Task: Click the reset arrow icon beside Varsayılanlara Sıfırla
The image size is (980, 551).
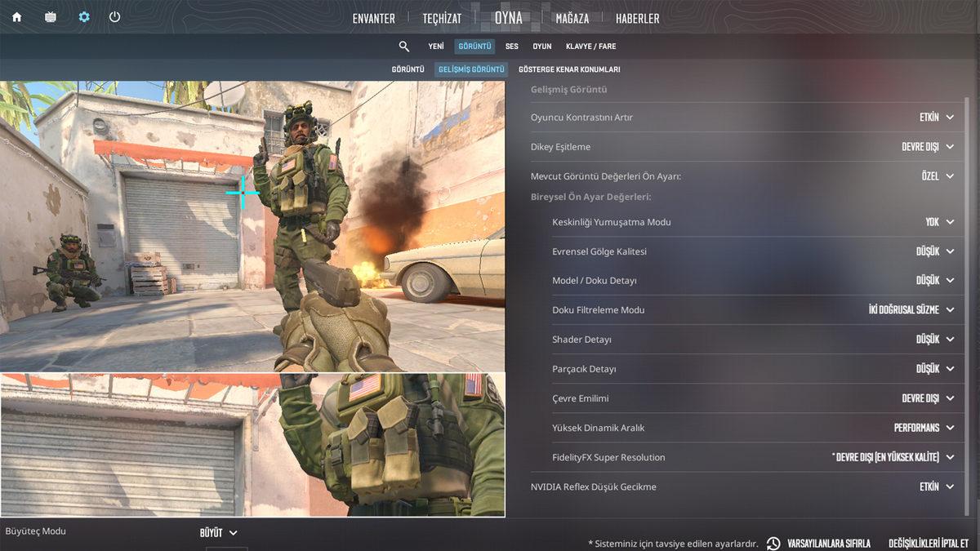Action: pyautogui.click(x=774, y=542)
